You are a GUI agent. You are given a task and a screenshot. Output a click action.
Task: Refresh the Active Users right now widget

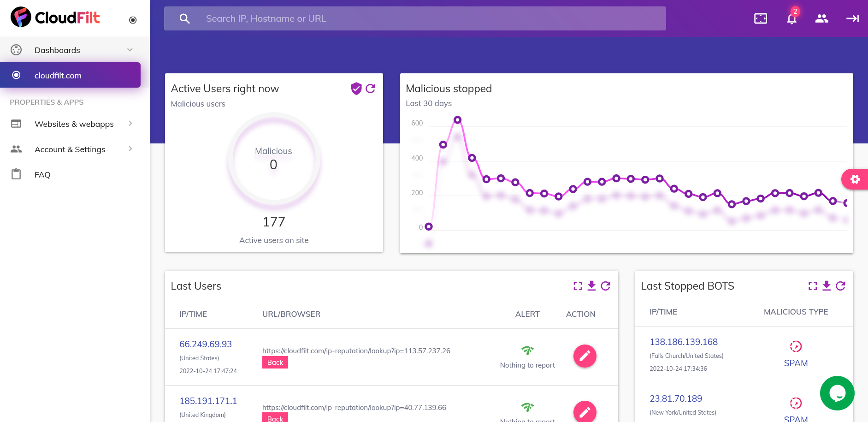[x=371, y=89]
